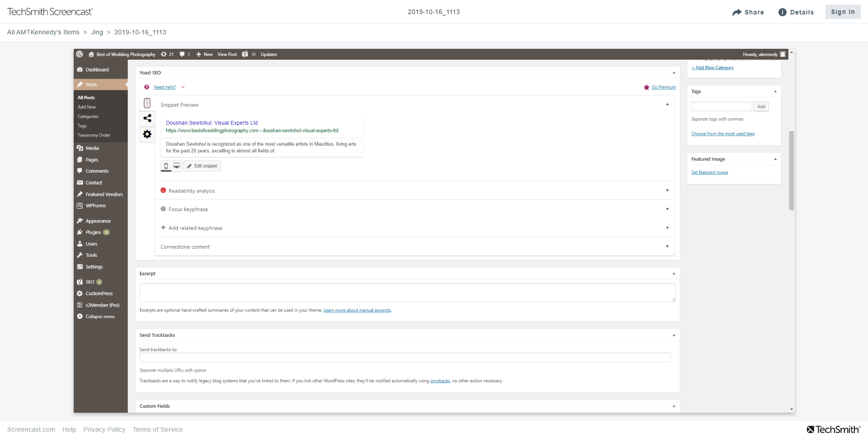
Task: Select Add New under Posts
Action: (87, 107)
